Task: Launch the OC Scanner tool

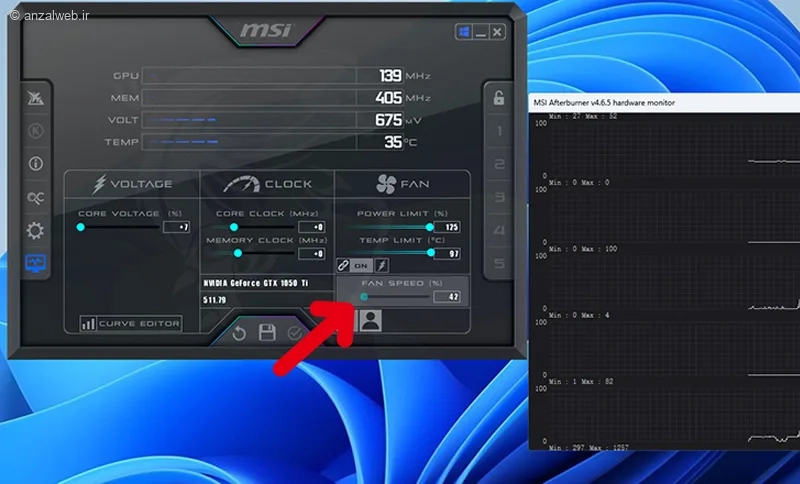Action: click(36, 197)
